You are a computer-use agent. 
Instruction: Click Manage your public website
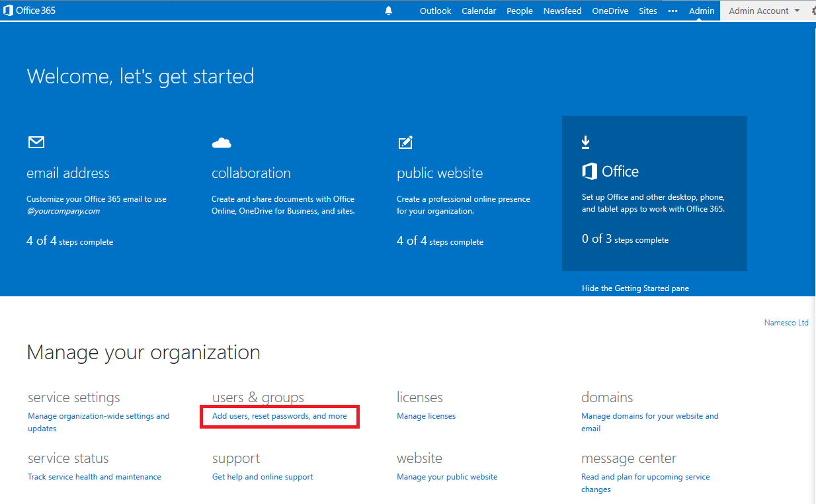pyautogui.click(x=447, y=477)
